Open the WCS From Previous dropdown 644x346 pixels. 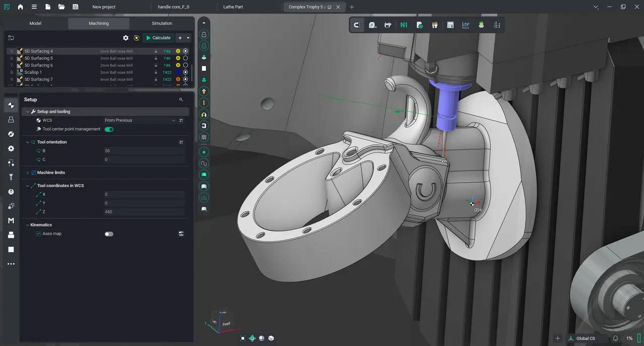coord(140,120)
